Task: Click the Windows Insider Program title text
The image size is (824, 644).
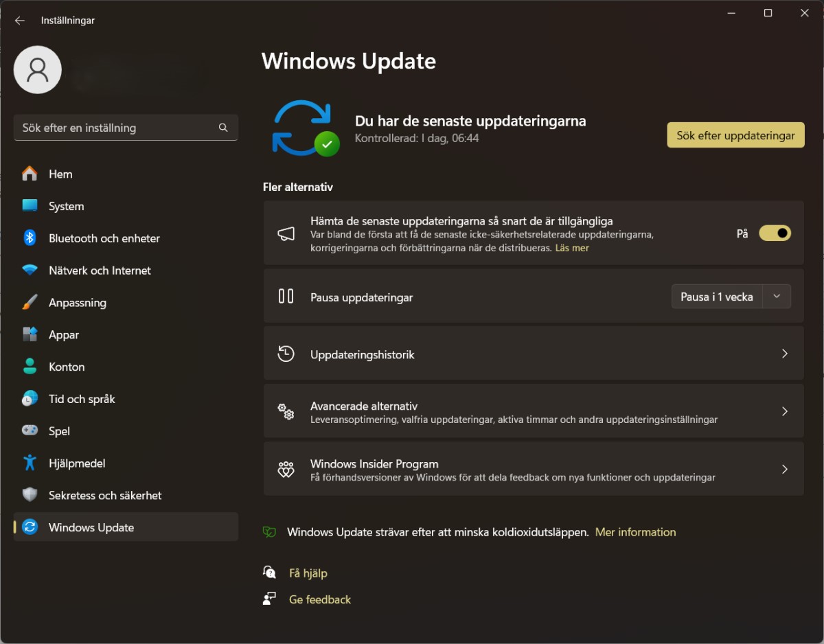Action: point(374,464)
